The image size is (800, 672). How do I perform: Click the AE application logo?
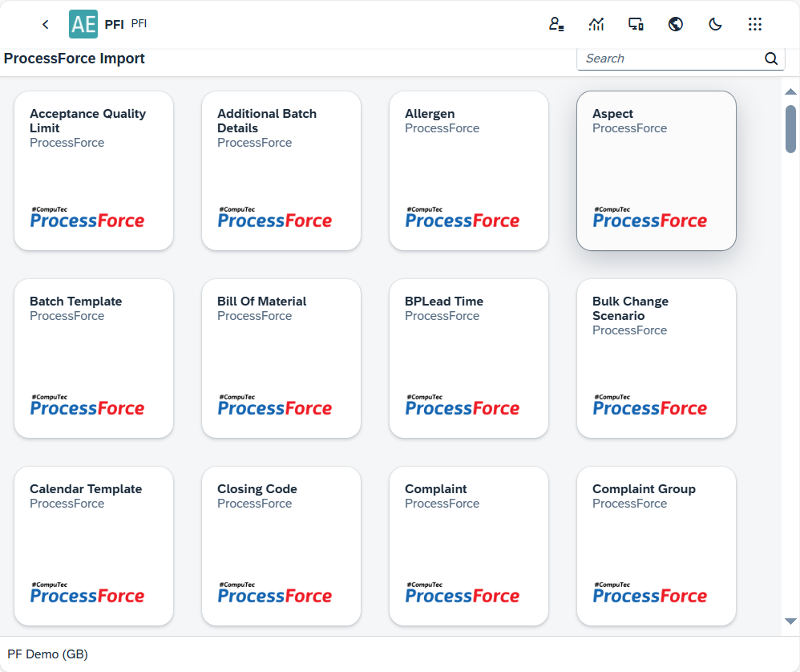click(x=83, y=24)
